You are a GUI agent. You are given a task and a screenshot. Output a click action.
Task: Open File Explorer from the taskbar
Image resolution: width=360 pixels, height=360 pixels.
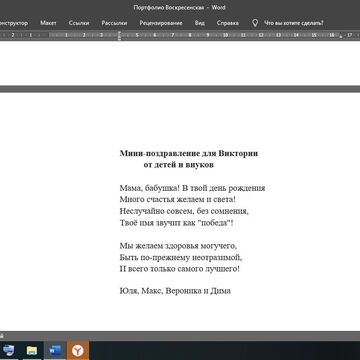(32, 351)
